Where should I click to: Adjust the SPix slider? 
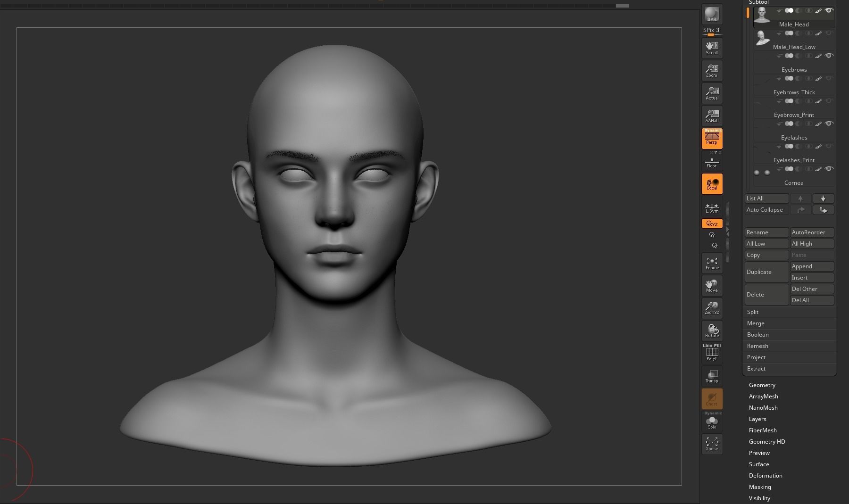pos(711,32)
